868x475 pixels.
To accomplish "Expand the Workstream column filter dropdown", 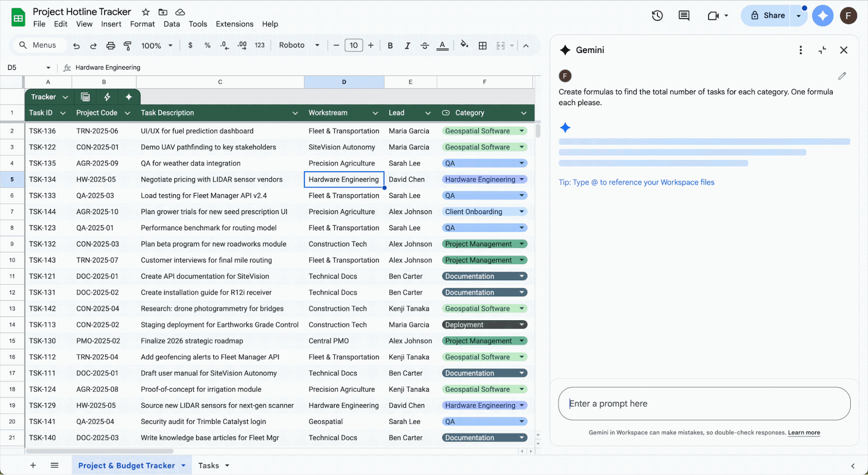I will pos(375,113).
